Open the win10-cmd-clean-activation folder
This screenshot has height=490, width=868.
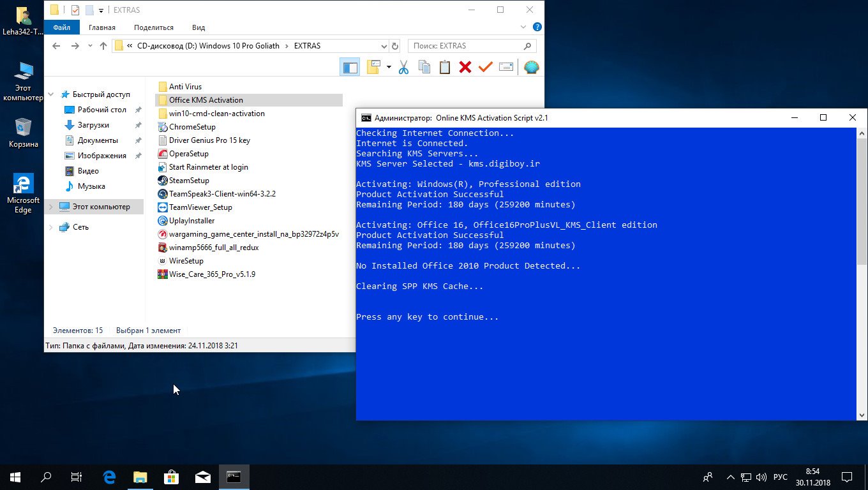[216, 114]
